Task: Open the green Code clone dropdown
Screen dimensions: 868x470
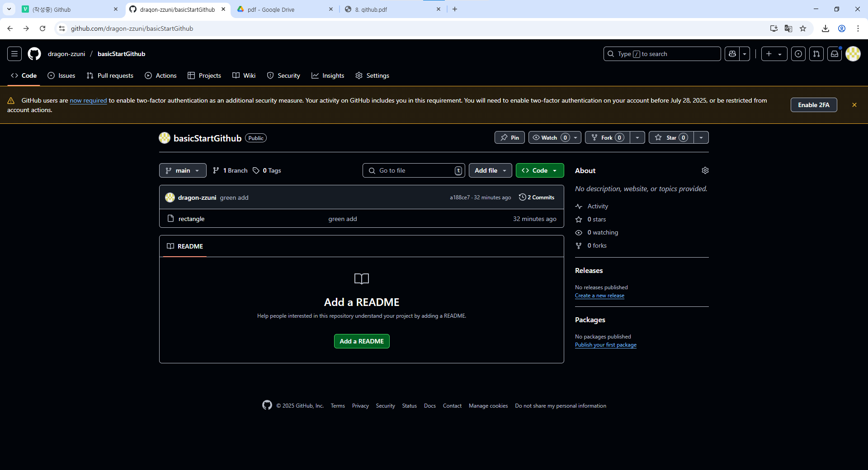Action: click(540, 170)
